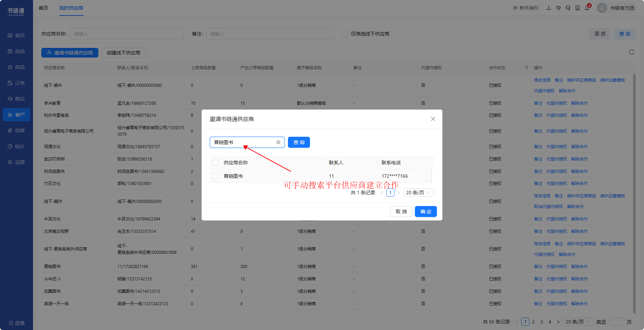Image resolution: width=644 pixels, height=330 pixels.
Task: Toggle the 总览 menu at sidebar bottom
Action: coord(17,323)
